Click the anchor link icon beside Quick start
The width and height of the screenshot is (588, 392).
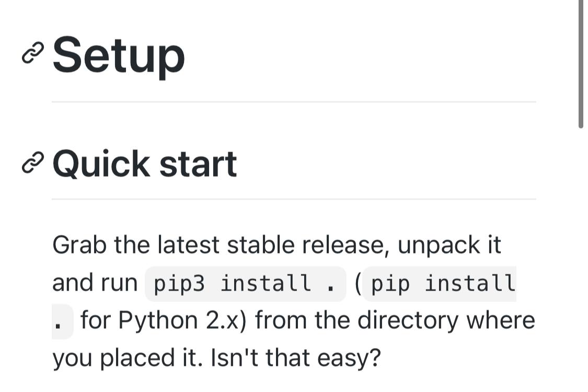click(32, 163)
